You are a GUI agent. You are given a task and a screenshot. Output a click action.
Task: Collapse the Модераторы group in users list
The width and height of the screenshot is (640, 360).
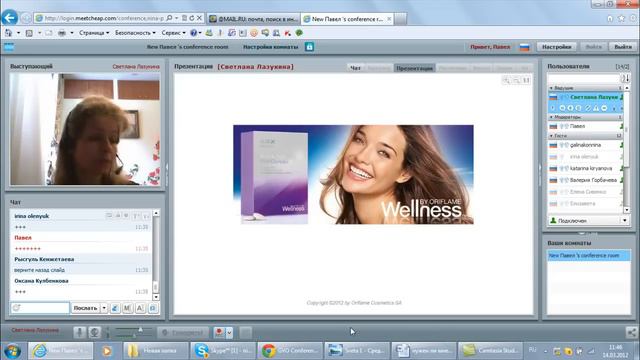pos(551,117)
